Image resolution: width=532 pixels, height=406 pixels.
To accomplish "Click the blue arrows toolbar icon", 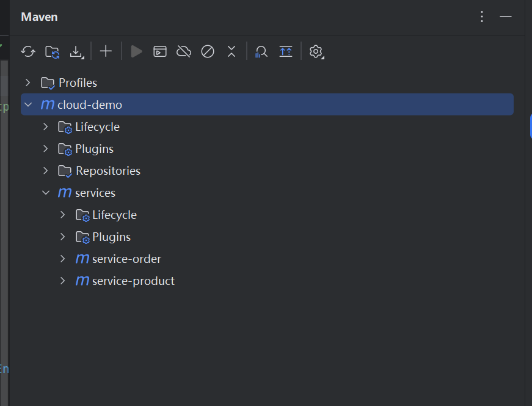I will (x=286, y=51).
